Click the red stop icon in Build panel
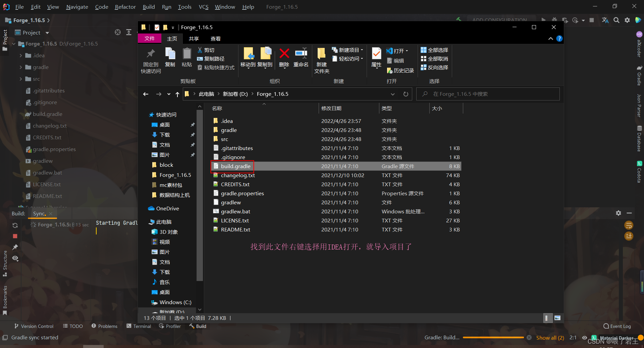The image size is (644, 348). click(x=15, y=236)
